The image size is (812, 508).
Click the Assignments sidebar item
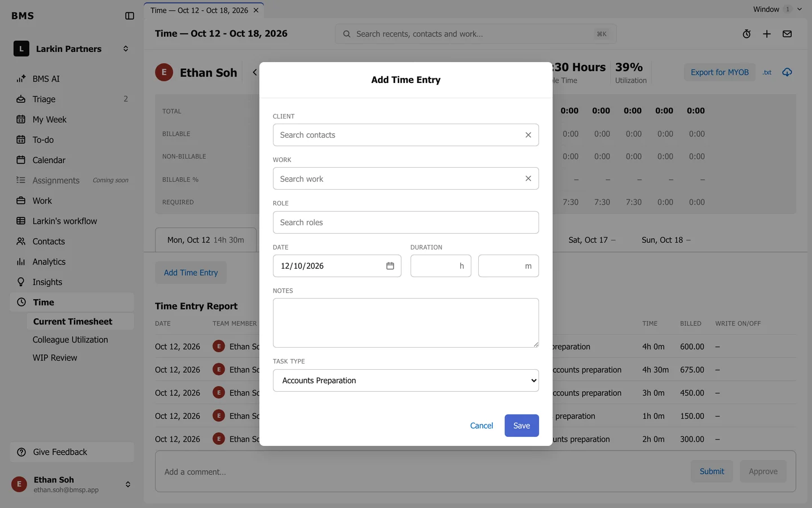tap(72, 181)
